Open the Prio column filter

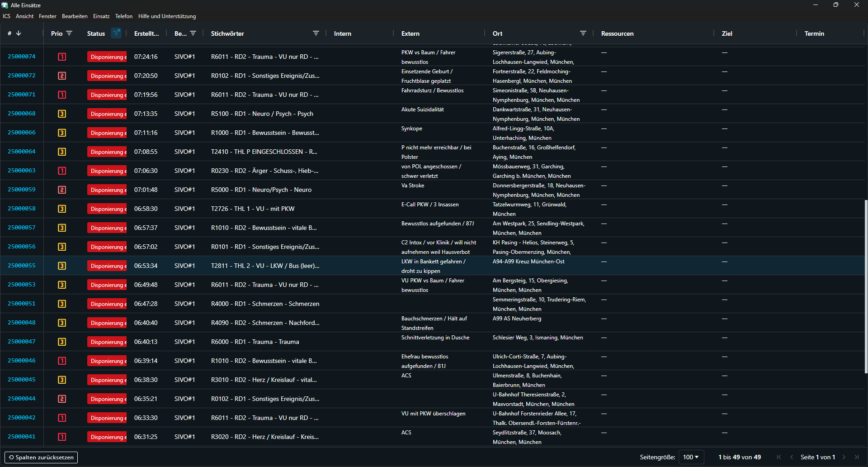point(69,33)
